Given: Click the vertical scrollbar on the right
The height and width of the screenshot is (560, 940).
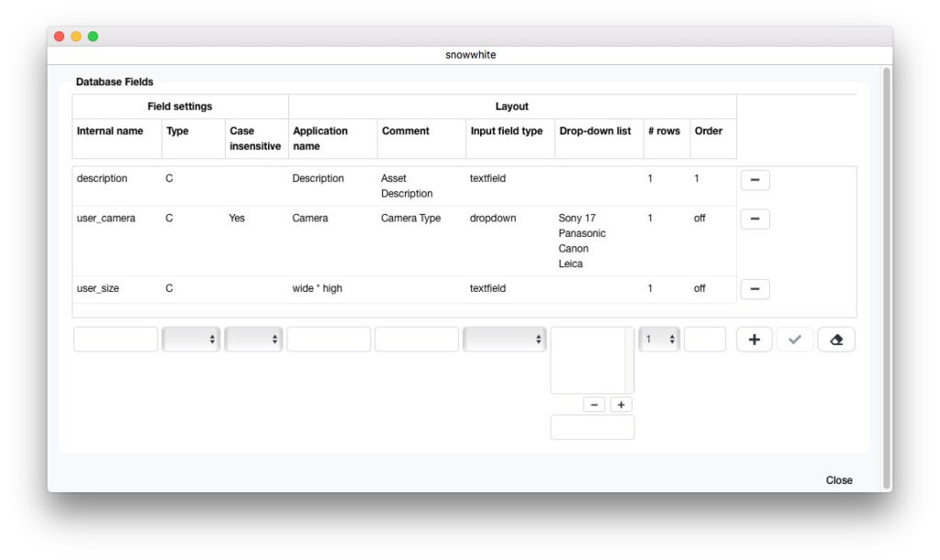Looking at the screenshot, I should coord(886,275).
